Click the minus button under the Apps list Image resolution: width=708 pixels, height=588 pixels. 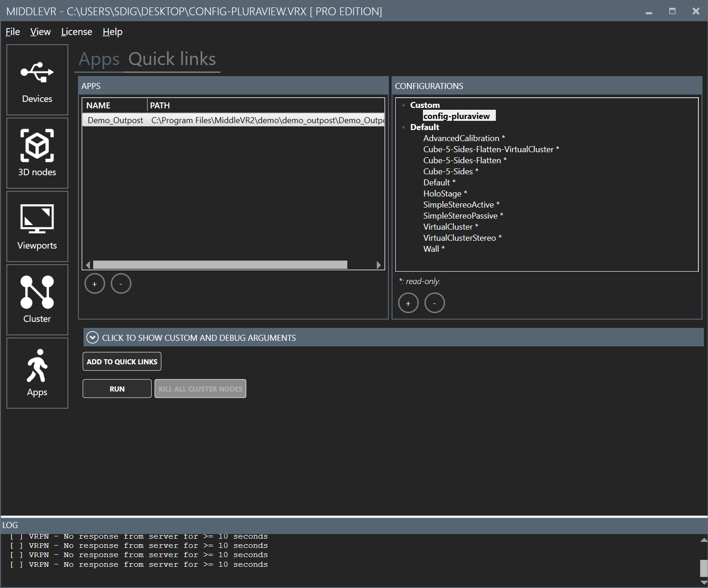(x=121, y=284)
